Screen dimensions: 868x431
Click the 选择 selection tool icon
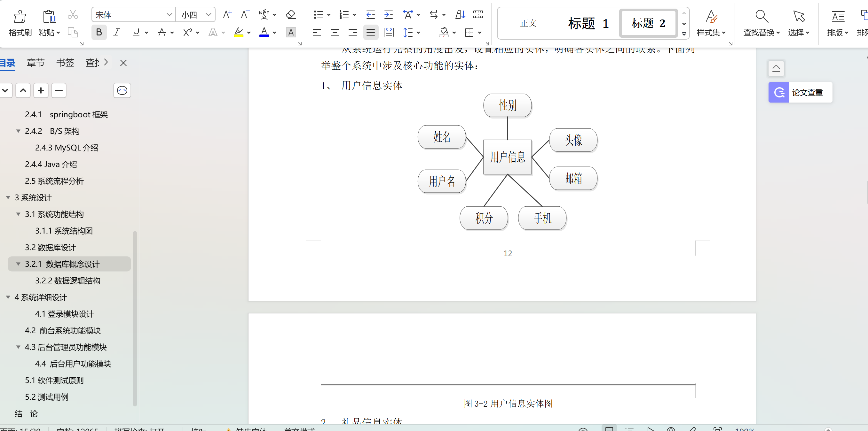coord(799,23)
